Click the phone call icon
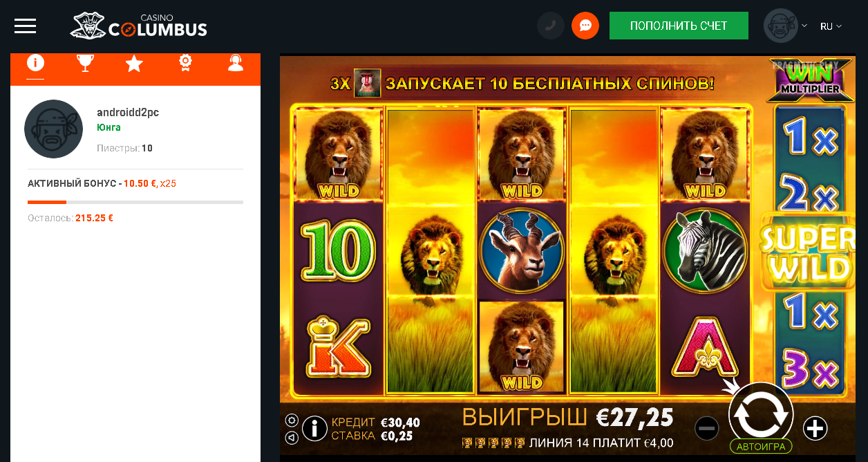Viewport: 868px width, 462px height. point(551,26)
